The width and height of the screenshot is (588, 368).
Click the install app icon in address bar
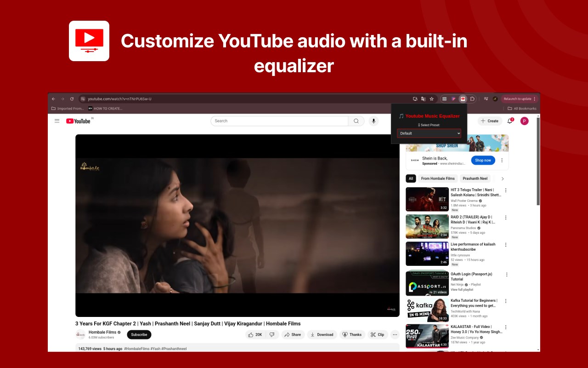(x=415, y=99)
